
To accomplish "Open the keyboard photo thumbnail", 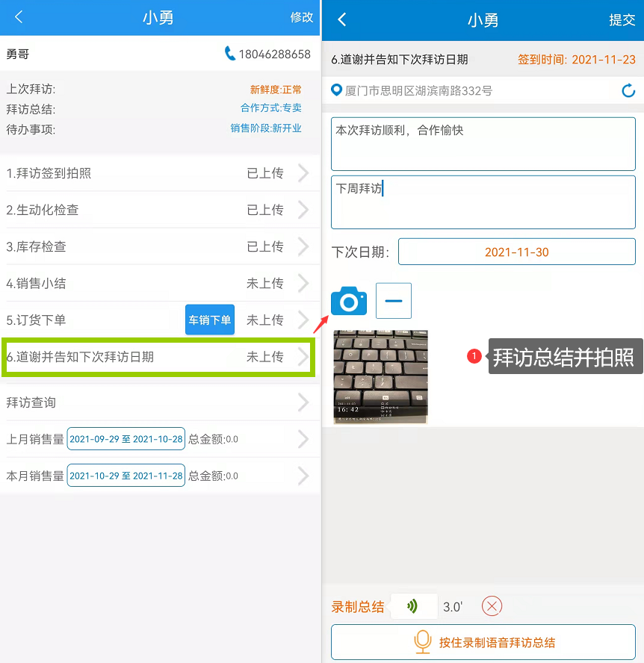I will click(x=380, y=377).
